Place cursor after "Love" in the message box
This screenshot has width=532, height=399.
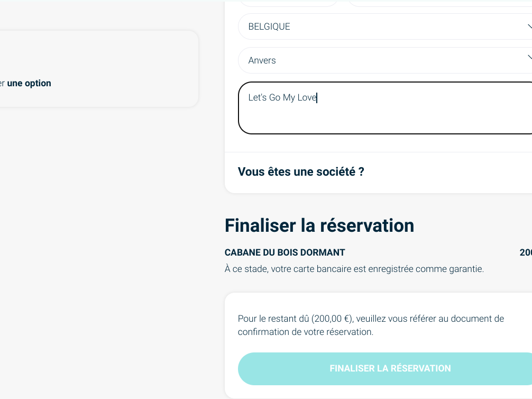(x=317, y=98)
